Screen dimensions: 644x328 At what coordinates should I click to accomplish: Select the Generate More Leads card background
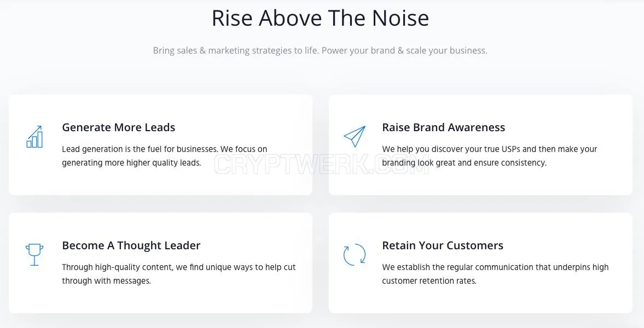pos(160,145)
